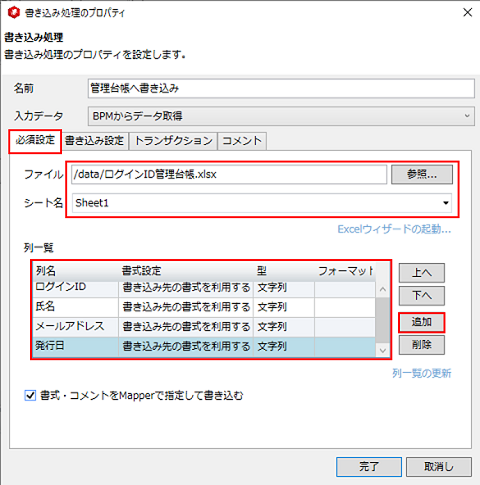Move column down with 下へ button

(x=422, y=296)
